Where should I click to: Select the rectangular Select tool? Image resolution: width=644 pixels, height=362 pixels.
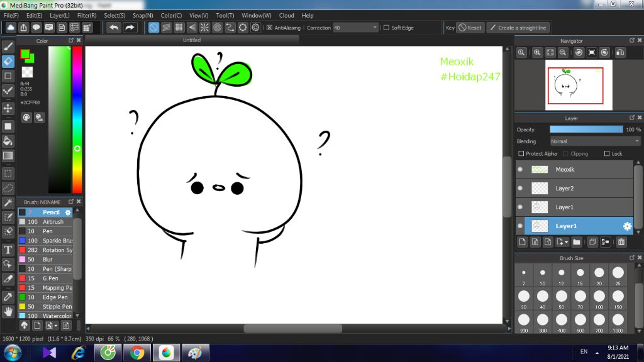[8, 173]
